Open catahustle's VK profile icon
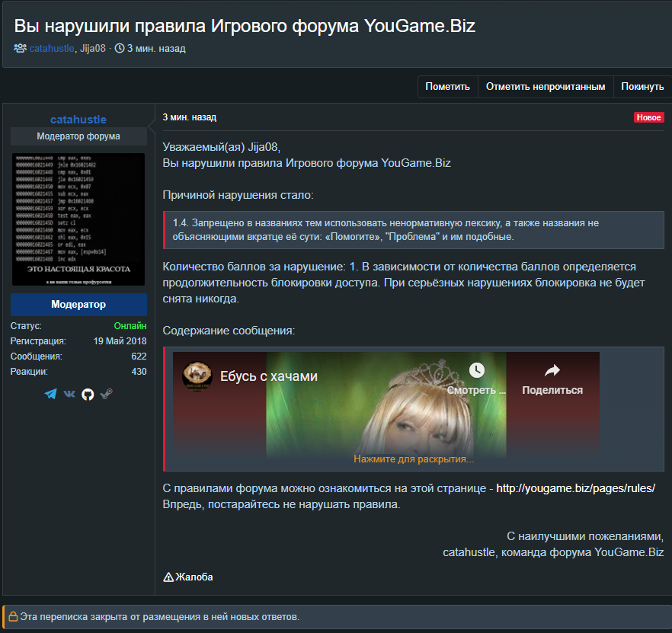672x633 pixels. [69, 394]
